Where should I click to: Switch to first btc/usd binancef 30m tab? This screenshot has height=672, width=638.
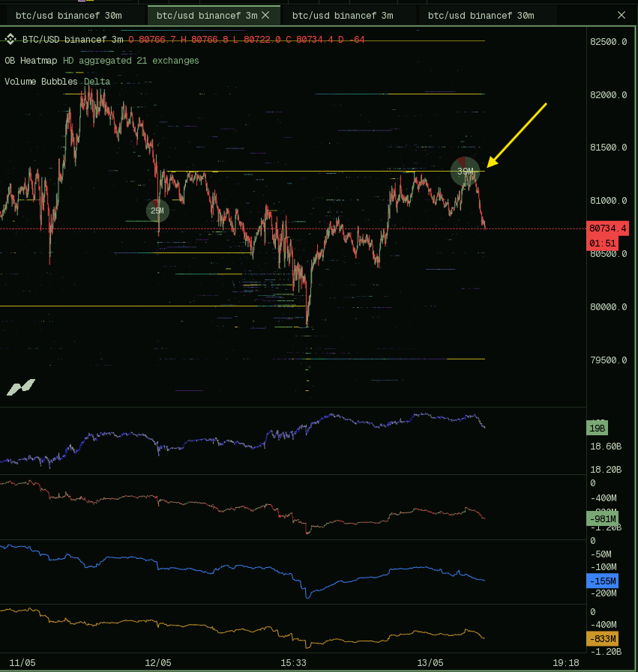click(69, 16)
